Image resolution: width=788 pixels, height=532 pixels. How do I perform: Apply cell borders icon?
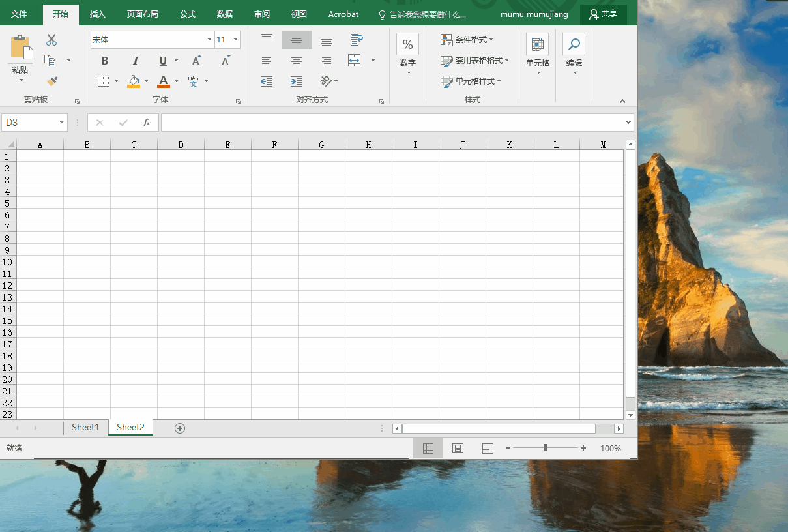pos(103,81)
